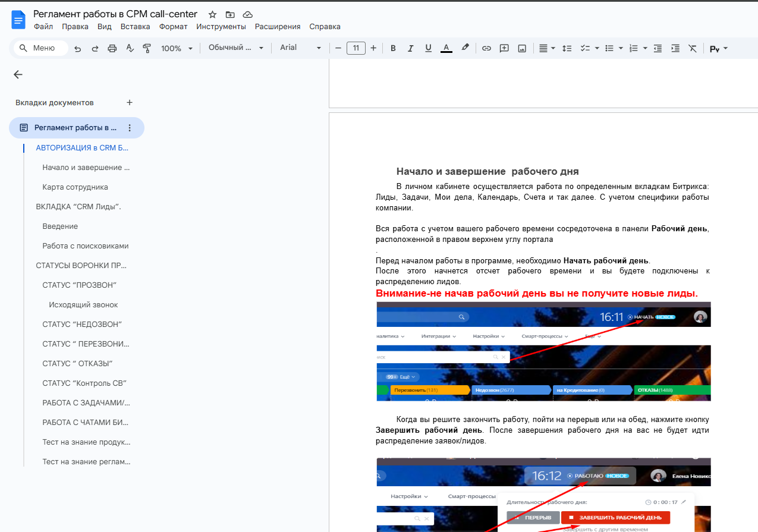Insert a numbered list
This screenshot has width=758, height=532.
click(x=633, y=48)
